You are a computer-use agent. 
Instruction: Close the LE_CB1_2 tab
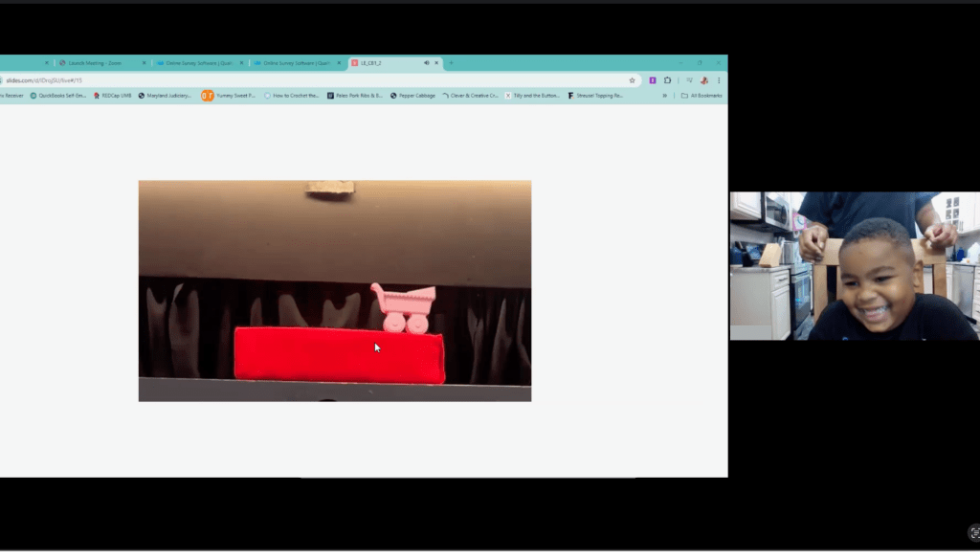(437, 63)
